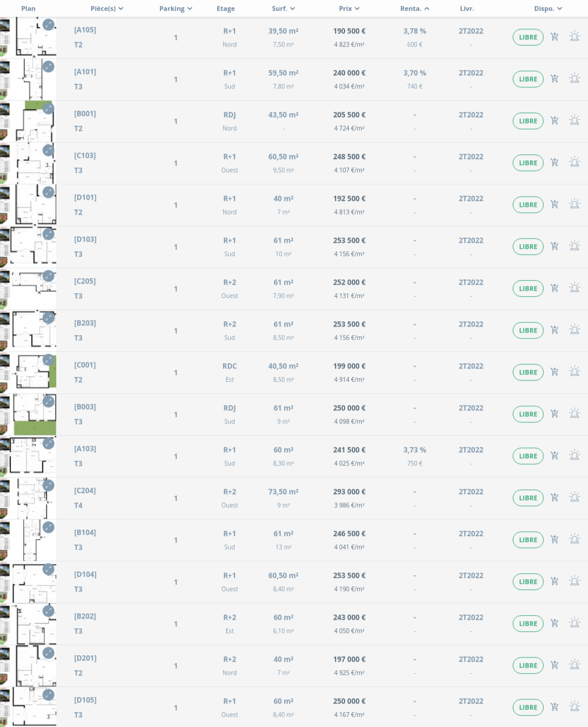588x727 pixels.
Task: Add lot C204 to cart
Action: coord(555,498)
